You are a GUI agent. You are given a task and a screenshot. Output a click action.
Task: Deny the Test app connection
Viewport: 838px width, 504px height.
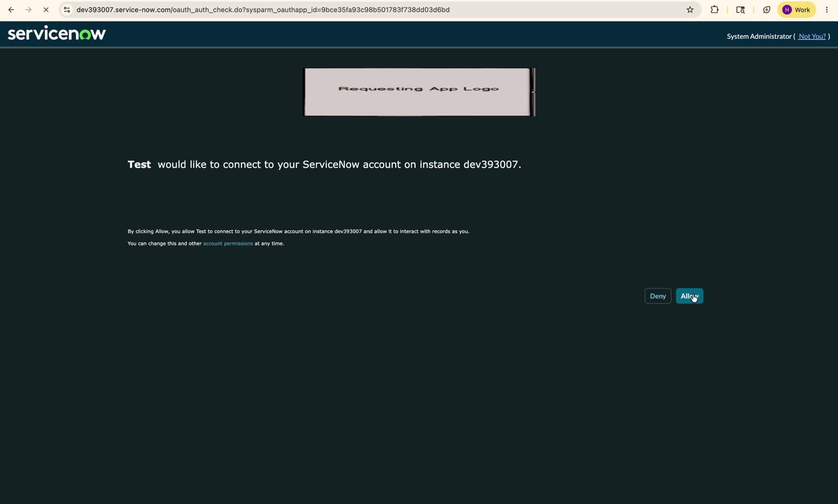(658, 296)
